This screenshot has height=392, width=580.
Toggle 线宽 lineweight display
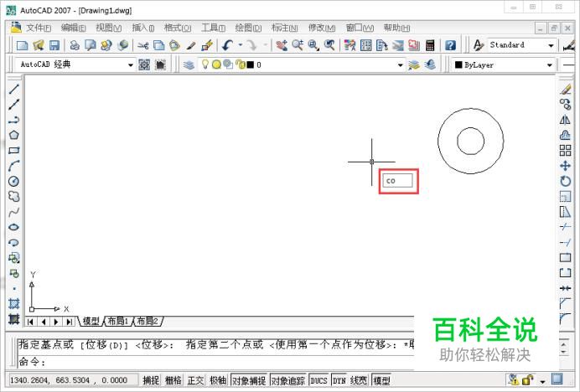pyautogui.click(x=359, y=380)
